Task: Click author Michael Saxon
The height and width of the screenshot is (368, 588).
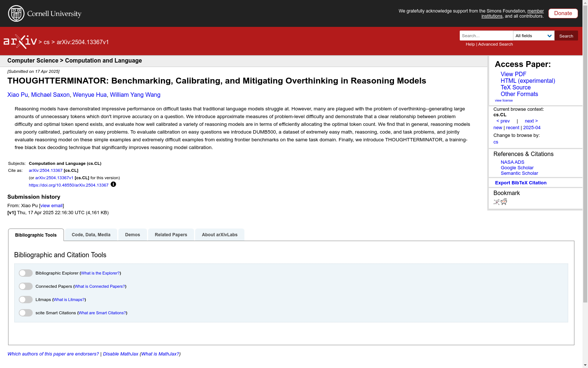Action: pyautogui.click(x=50, y=95)
